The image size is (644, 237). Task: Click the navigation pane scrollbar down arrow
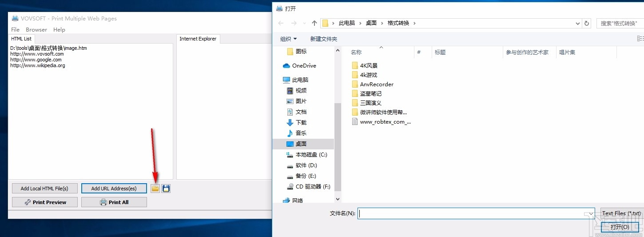tap(338, 200)
